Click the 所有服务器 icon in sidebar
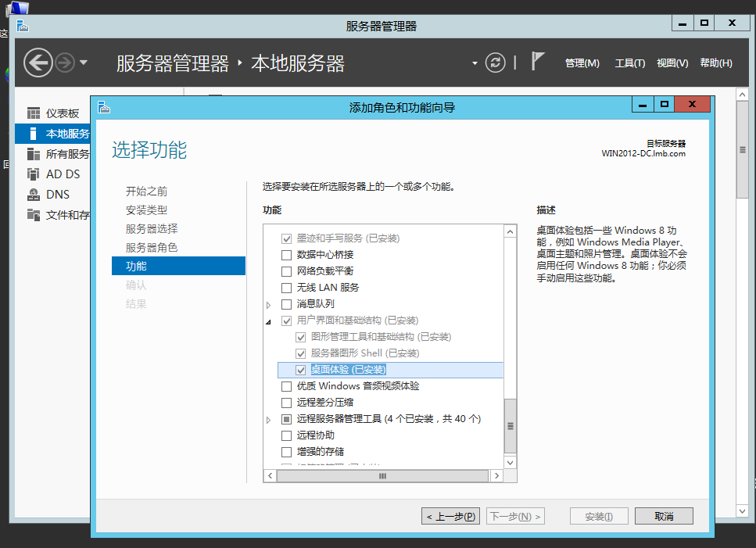Screen dimensions: 756x548 (34, 154)
